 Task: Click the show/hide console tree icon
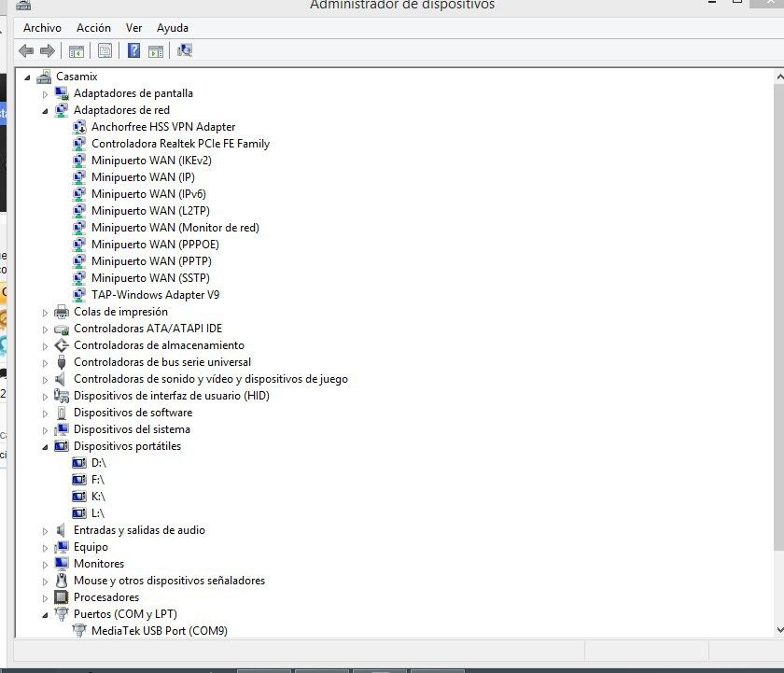pos(77,51)
